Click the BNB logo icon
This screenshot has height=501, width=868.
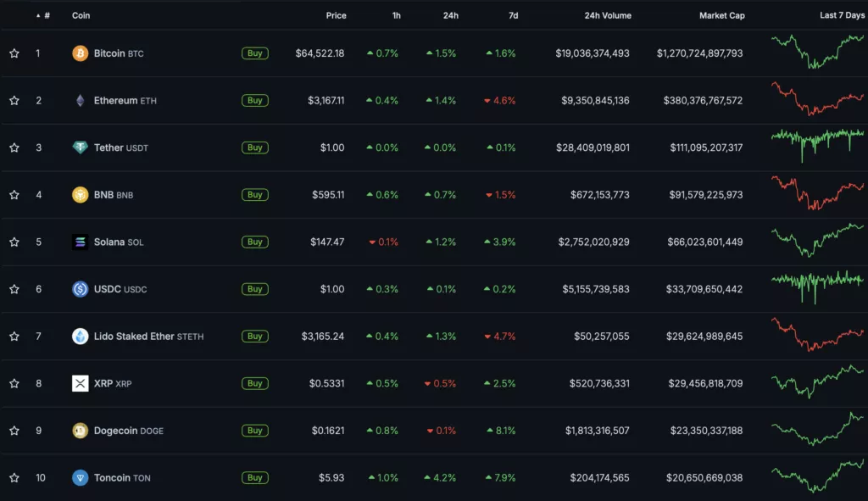(80, 195)
